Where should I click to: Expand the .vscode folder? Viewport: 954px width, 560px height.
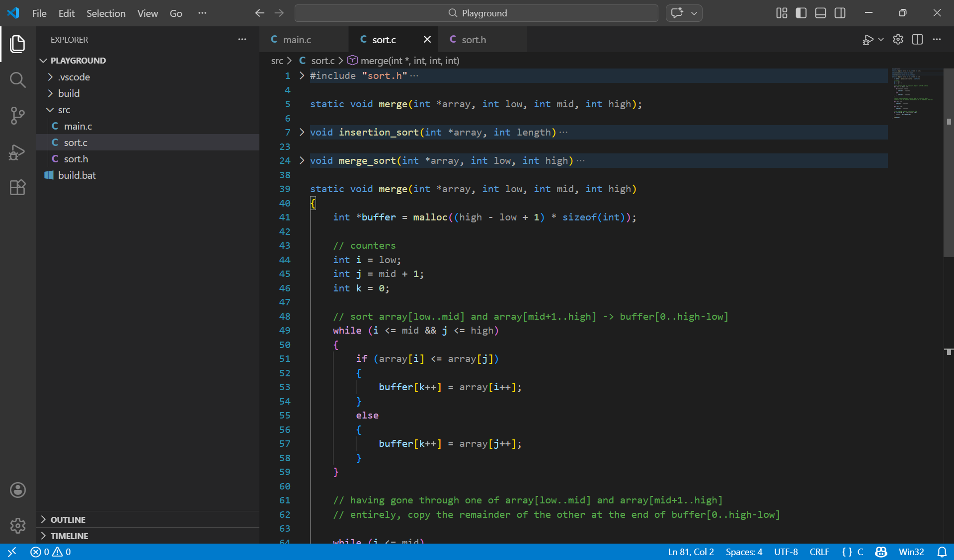pyautogui.click(x=74, y=77)
